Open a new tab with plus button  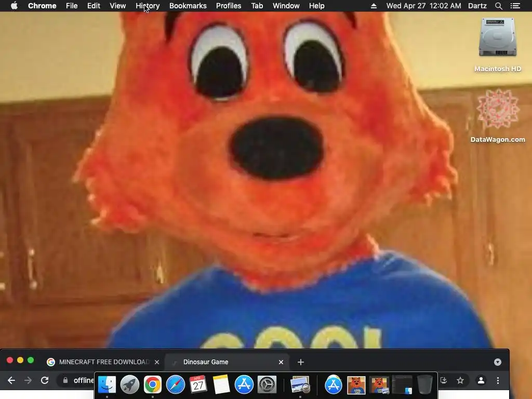tap(301, 362)
